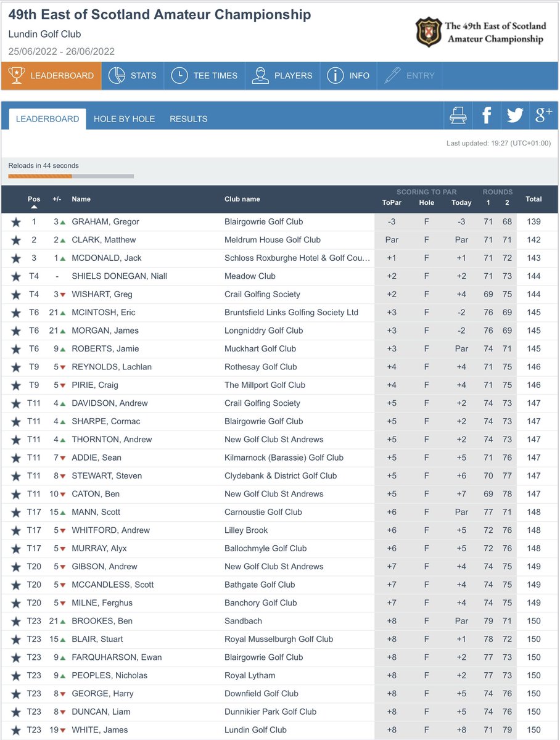
Task: Sort by Hole column header
Action: (426, 202)
